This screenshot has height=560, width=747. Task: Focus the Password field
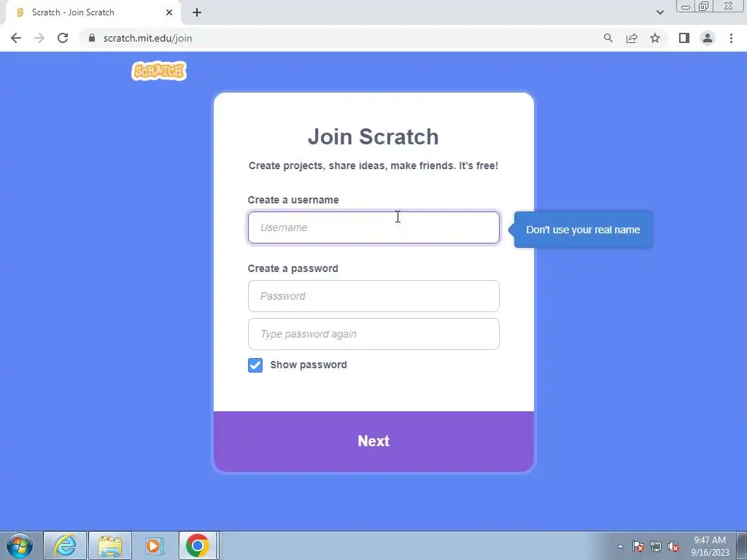(373, 296)
